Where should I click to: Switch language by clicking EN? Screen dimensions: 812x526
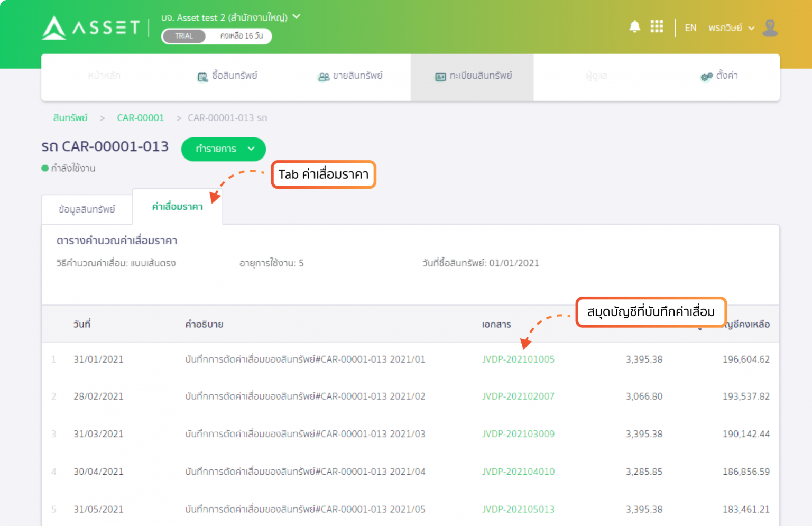690,27
